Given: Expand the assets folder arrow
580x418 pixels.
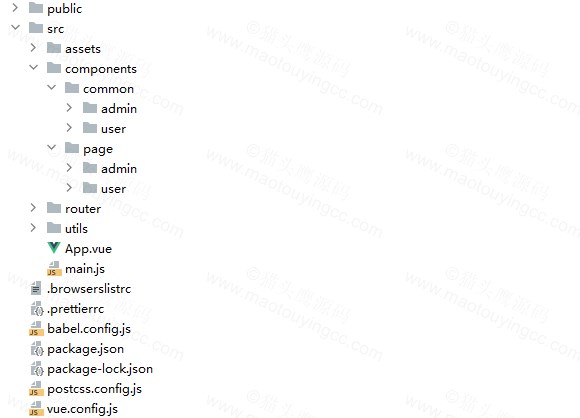Looking at the screenshot, I should (x=33, y=47).
